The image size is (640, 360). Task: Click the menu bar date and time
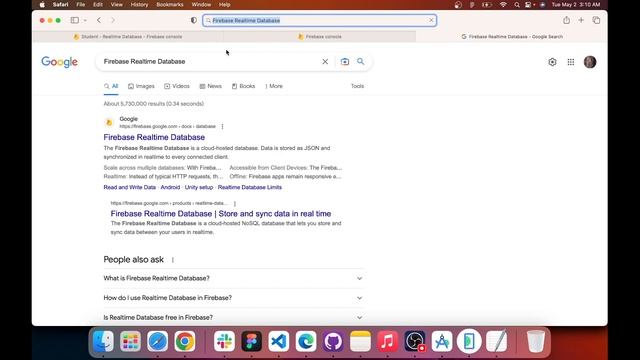(576, 4)
